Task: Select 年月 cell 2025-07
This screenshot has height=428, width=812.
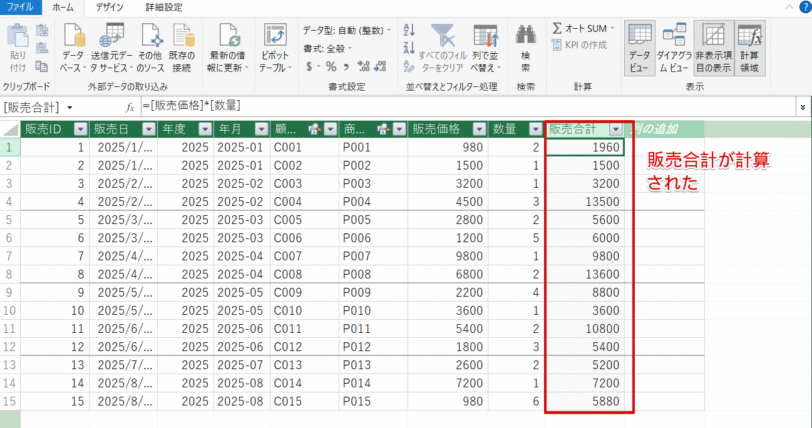Action: [x=242, y=365]
